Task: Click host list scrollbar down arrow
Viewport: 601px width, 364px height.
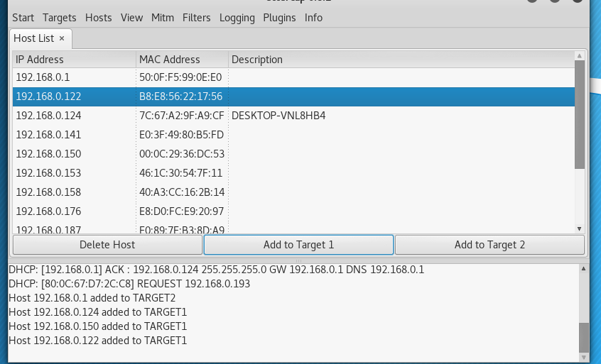Action: click(580, 229)
